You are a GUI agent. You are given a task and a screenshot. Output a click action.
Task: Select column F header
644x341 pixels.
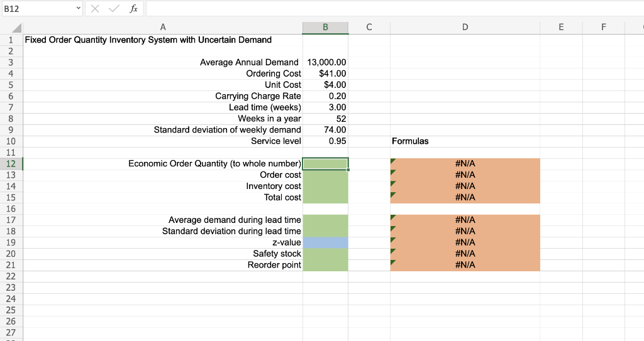[604, 27]
